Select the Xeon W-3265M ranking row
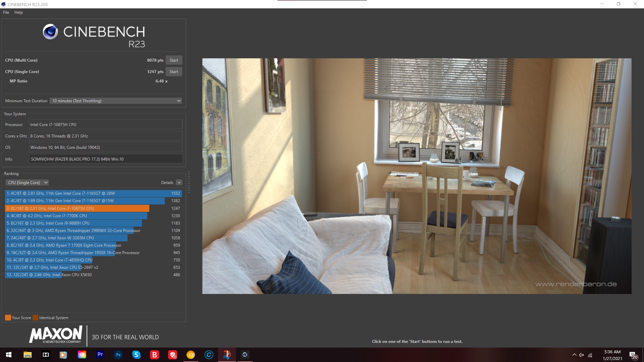The height and width of the screenshot is (362, 644). [x=93, y=238]
